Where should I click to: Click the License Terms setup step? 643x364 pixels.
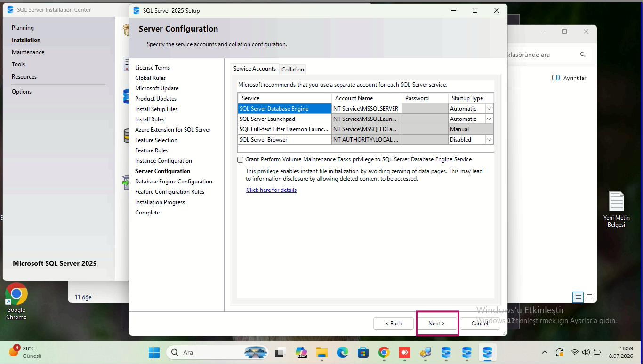(153, 68)
